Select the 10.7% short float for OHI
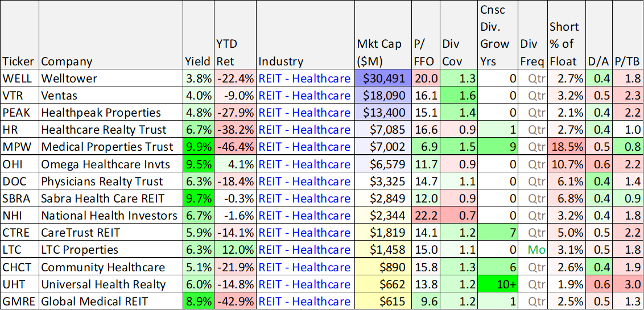The image size is (644, 310). (567, 164)
